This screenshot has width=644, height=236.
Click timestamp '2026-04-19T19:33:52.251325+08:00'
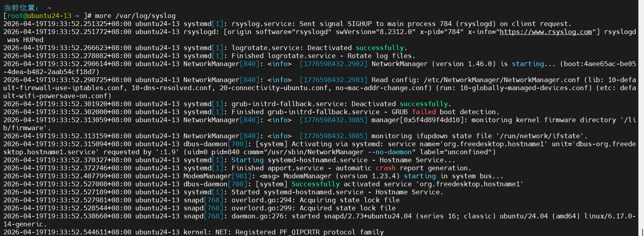click(67, 24)
